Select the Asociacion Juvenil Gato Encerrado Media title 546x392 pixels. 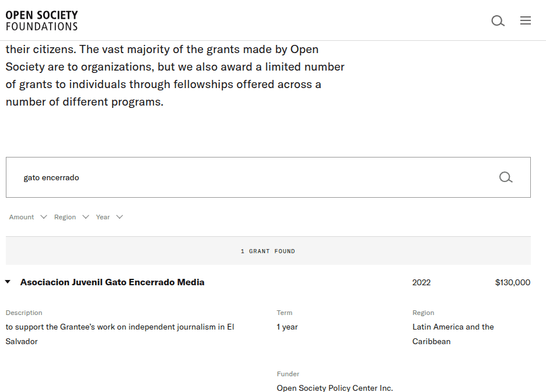point(112,282)
